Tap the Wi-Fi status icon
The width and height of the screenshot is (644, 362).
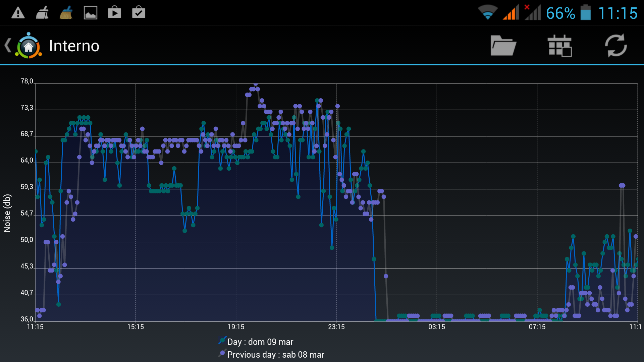pyautogui.click(x=487, y=13)
